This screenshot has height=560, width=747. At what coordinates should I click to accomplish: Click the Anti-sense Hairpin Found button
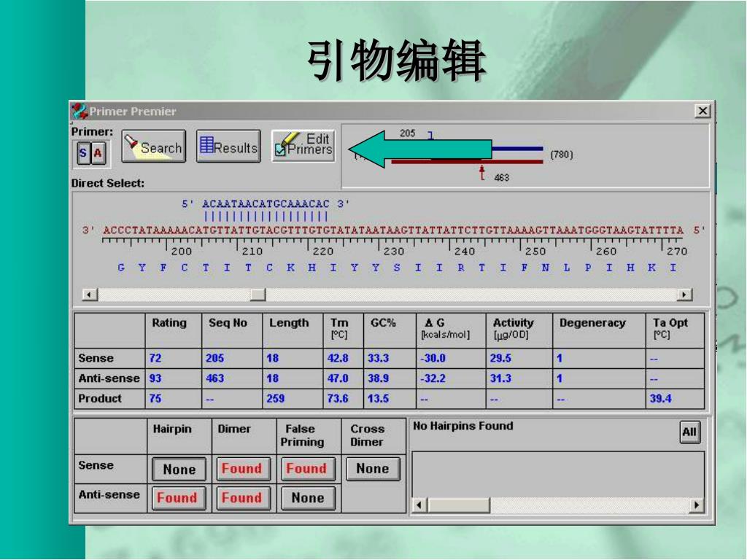pyautogui.click(x=179, y=498)
